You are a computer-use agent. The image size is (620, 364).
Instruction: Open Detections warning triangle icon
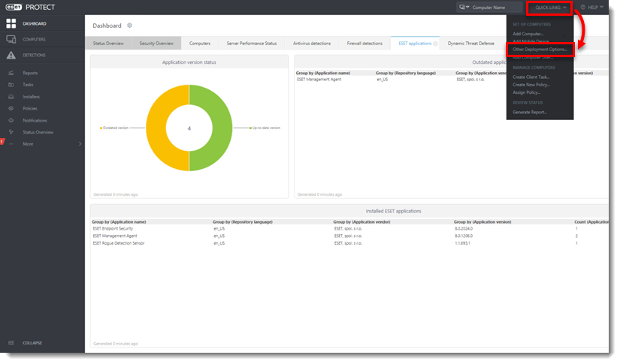(11, 56)
